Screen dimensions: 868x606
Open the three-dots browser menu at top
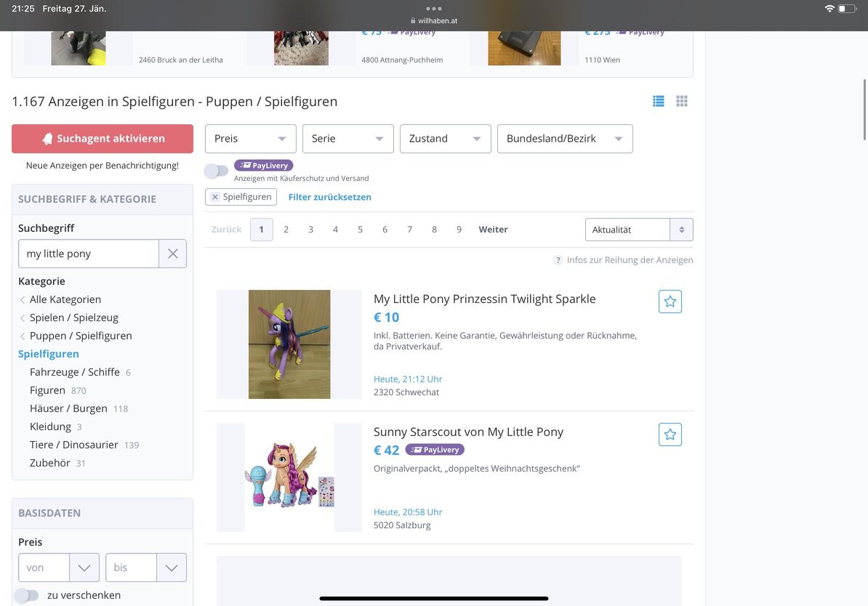click(x=434, y=9)
